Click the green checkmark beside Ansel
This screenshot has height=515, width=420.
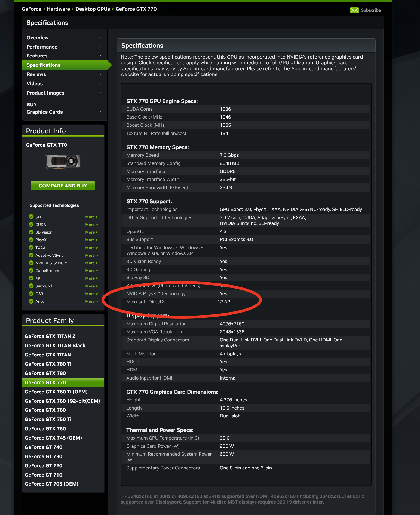coord(31,301)
